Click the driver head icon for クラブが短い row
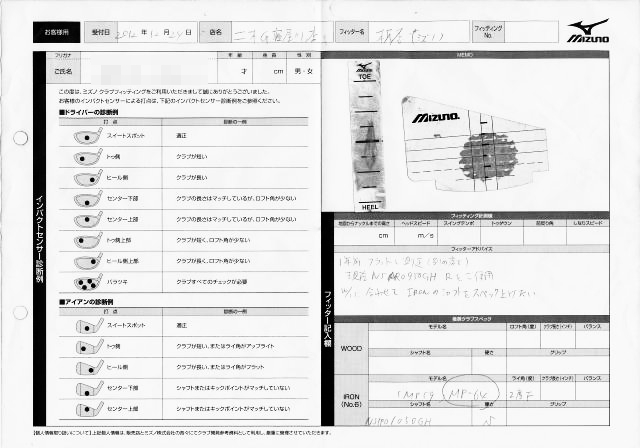The image size is (640, 448). point(88,157)
